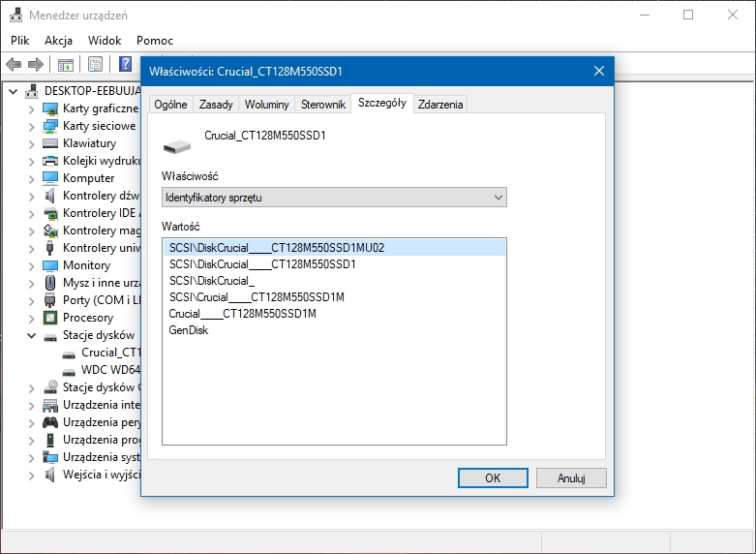The image size is (756, 554).
Task: Click the Device Manager title bar icon
Action: point(15,15)
